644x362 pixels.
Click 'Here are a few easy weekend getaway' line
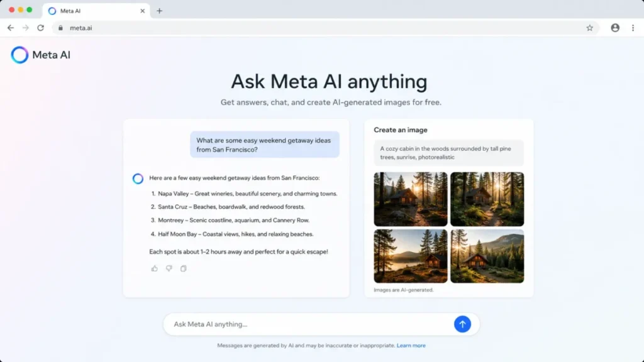pyautogui.click(x=235, y=178)
